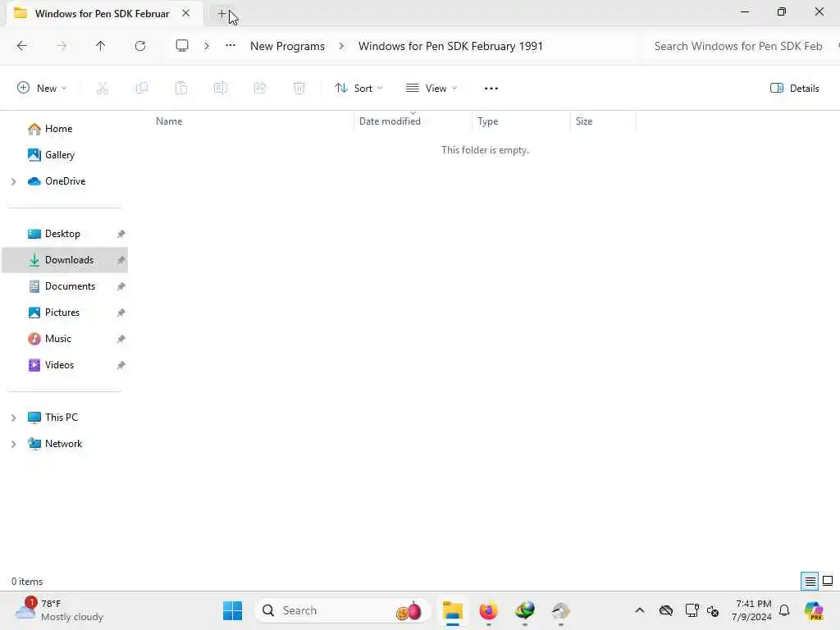Screen dimensions: 840x630
Task: Open the Copilot preview icon
Action: (814, 610)
